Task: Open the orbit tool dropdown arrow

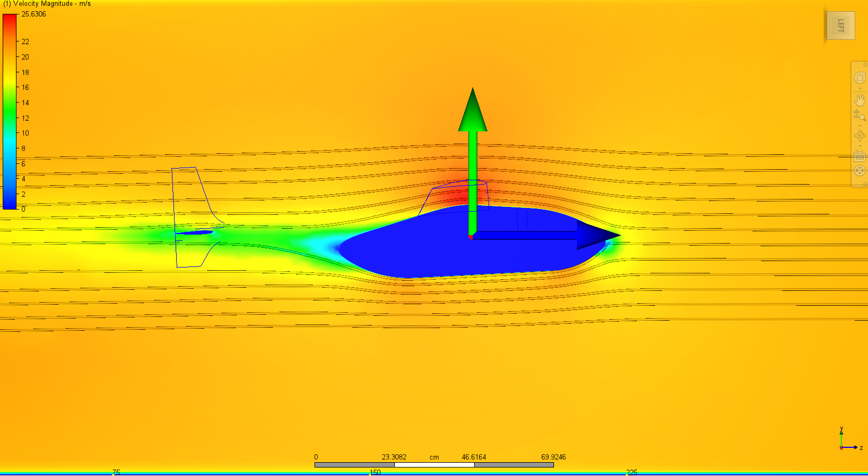Action: [860, 145]
